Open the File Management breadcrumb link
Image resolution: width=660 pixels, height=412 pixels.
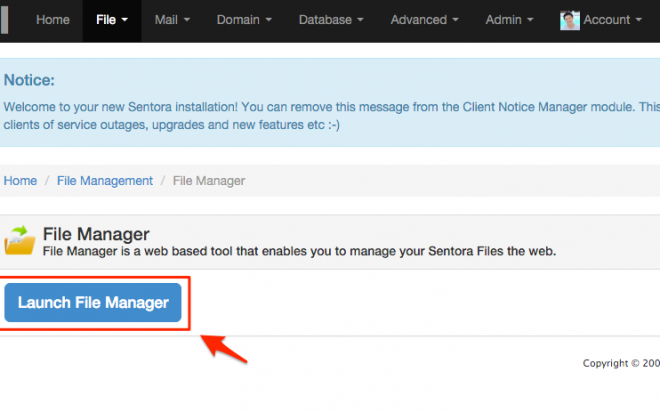tap(105, 181)
